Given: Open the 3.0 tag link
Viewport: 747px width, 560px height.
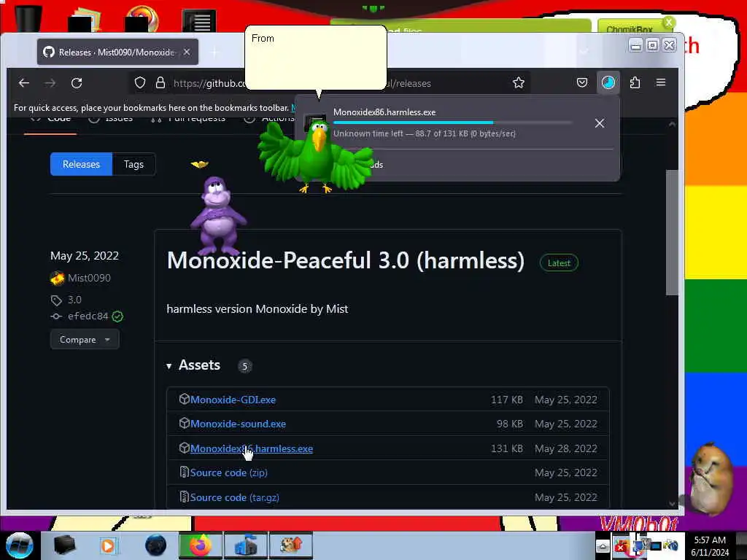Looking at the screenshot, I should [x=74, y=300].
